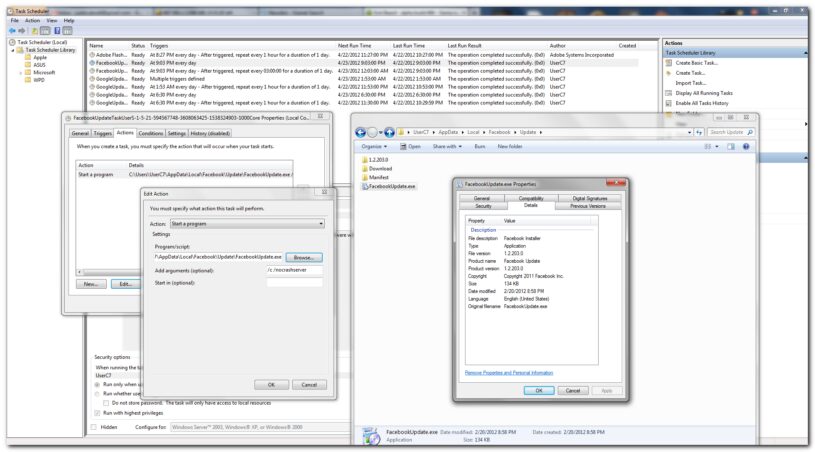Screen dimensions: 815x452
Task: Select the Apple folder in the tree
Action: pos(35,58)
